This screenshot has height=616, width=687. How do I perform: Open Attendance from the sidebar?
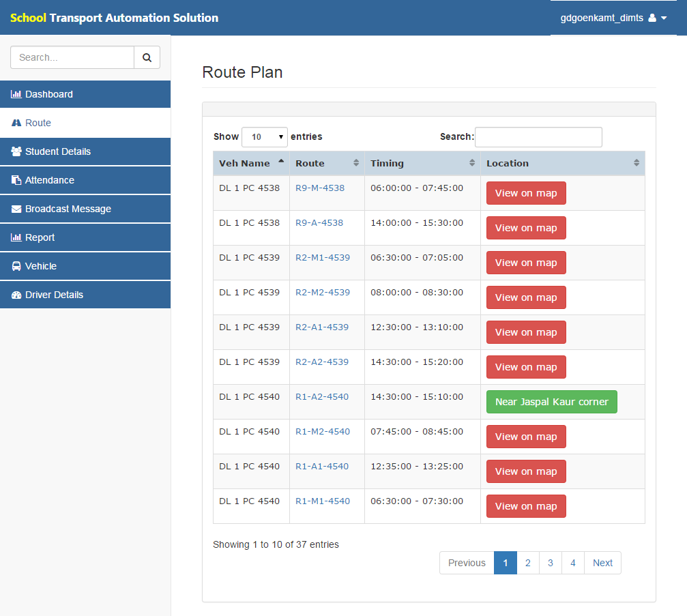(x=85, y=180)
